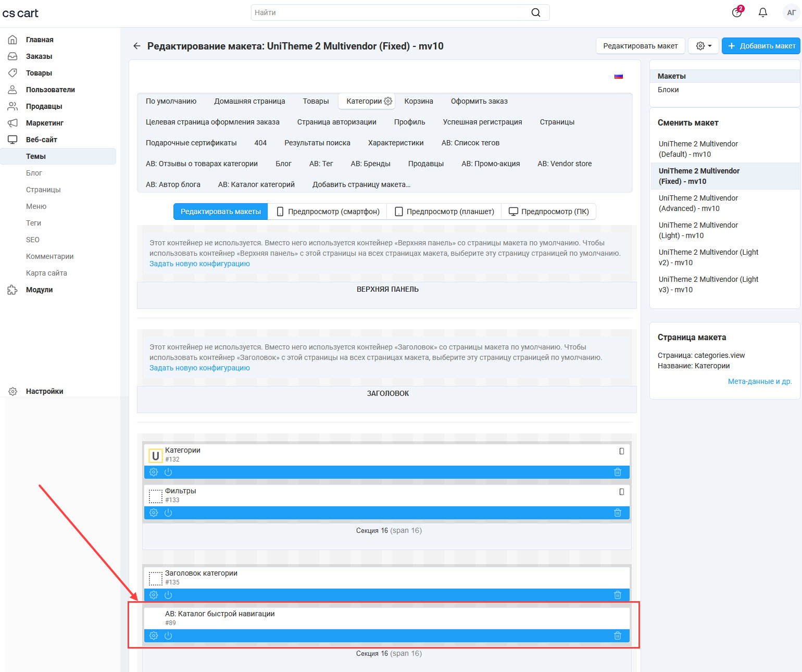Delete the Категории block #132 via trash icon
Screen dimensions: 802x672
[618, 472]
